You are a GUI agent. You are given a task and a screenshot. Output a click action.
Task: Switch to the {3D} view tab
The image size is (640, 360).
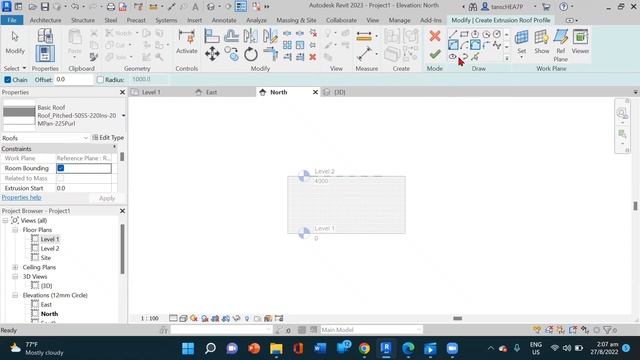340,92
